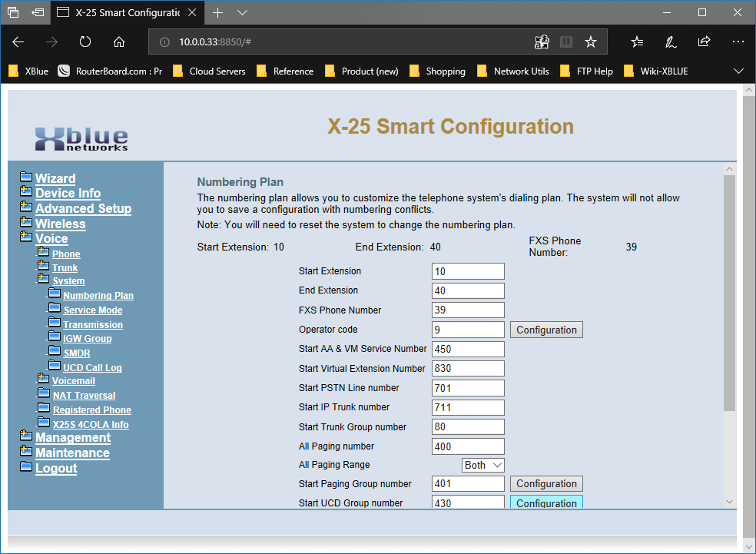Open the All Paging Range dropdown

pyautogui.click(x=483, y=465)
